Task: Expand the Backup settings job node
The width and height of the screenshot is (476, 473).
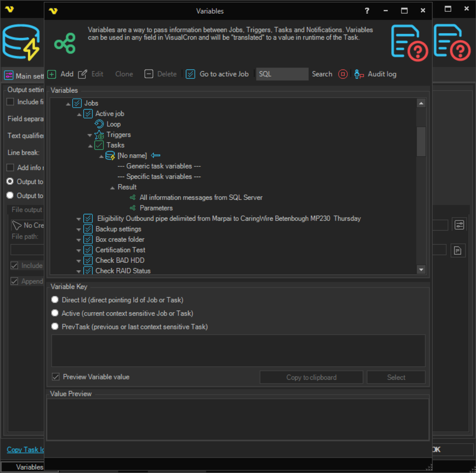Action: pyautogui.click(x=79, y=229)
